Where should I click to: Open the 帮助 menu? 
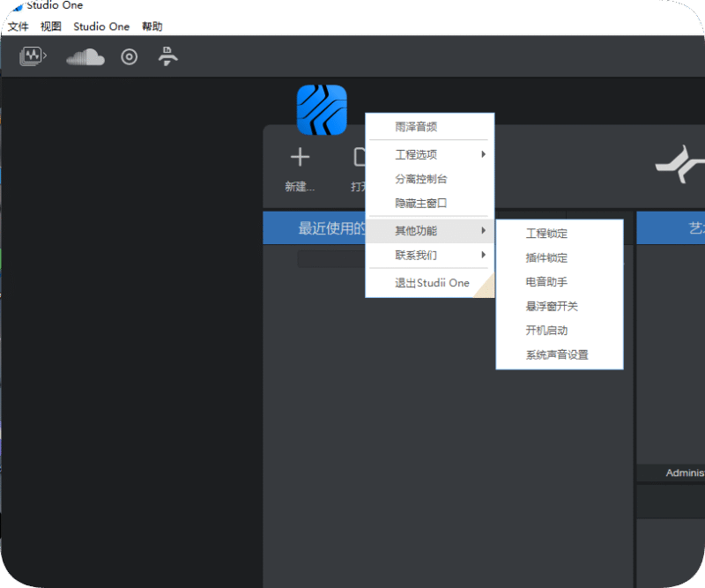[152, 26]
